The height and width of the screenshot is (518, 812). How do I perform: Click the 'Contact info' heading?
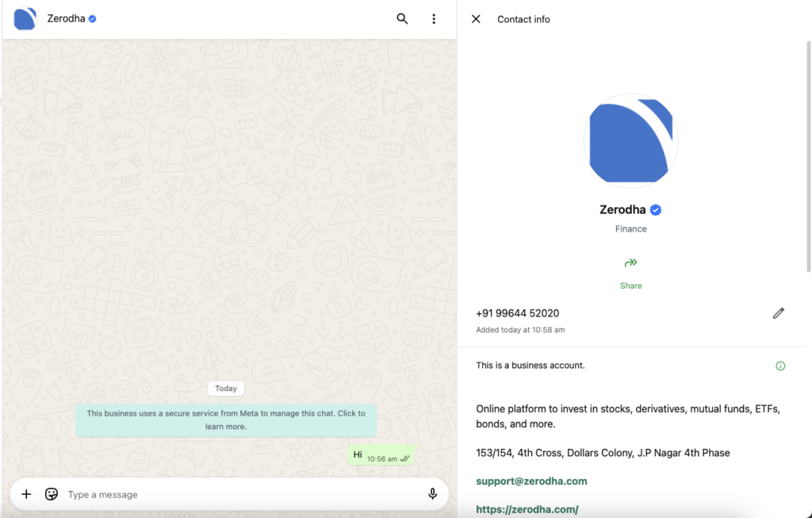(523, 19)
